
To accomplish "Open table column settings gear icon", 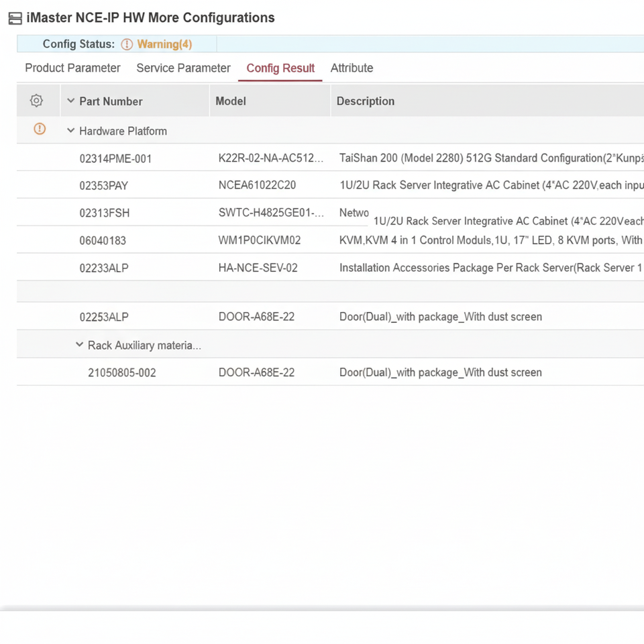I will click(x=36, y=101).
